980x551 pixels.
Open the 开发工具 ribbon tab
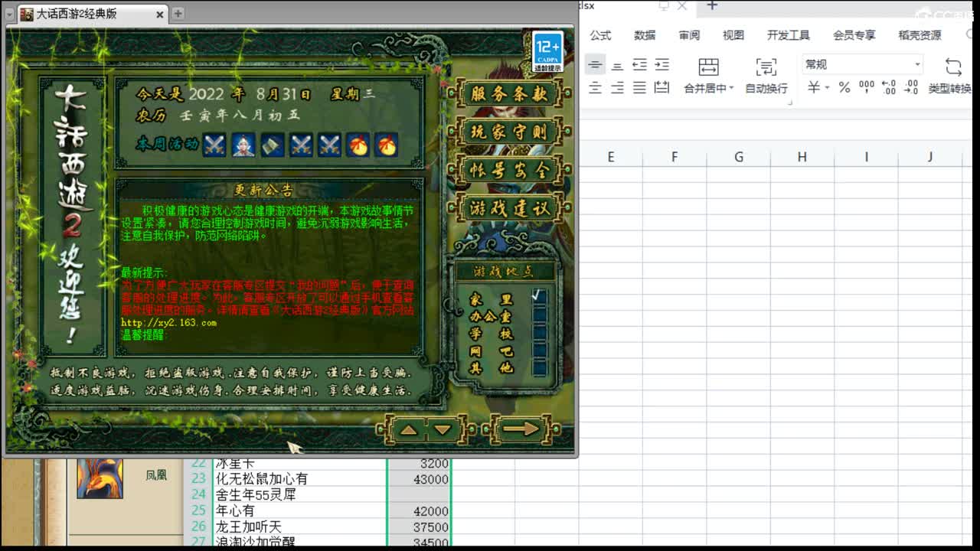pyautogui.click(x=789, y=35)
